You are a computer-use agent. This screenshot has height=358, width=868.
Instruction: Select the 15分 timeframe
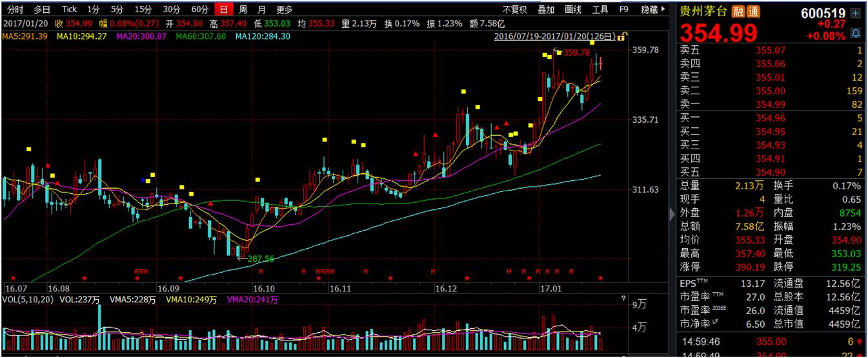pyautogui.click(x=143, y=10)
